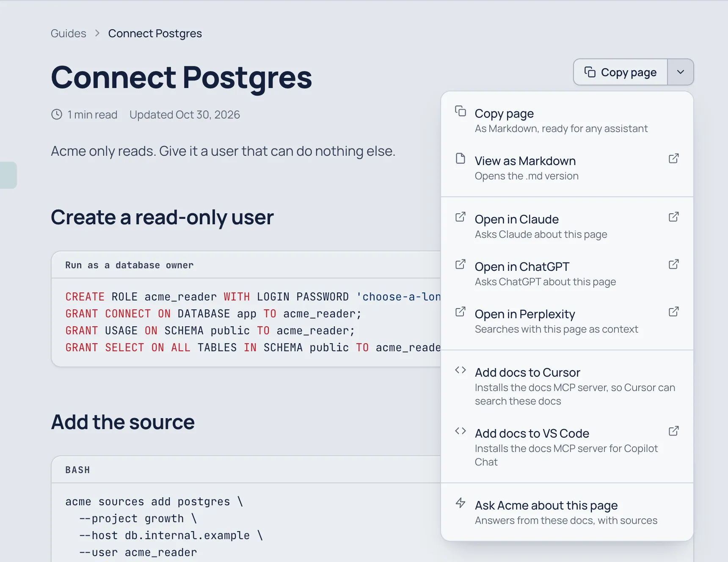Click the document icon beside View as Markdown
This screenshot has width=728, height=562.
461,159
